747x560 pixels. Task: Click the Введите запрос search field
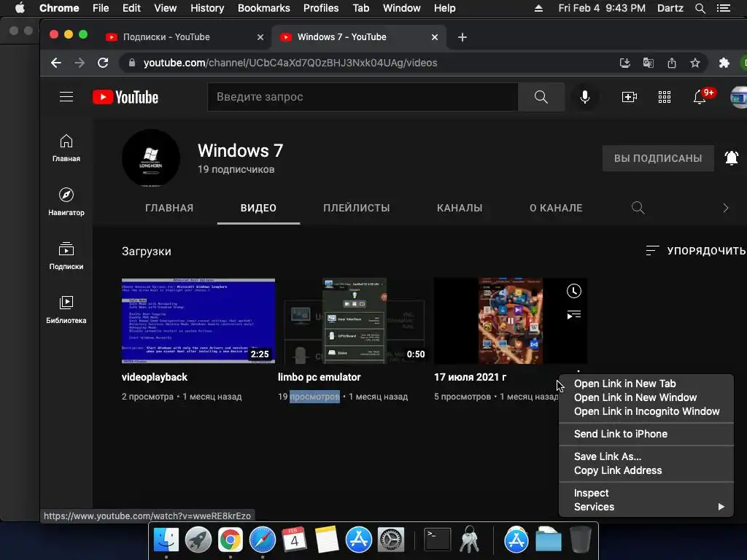pyautogui.click(x=363, y=97)
